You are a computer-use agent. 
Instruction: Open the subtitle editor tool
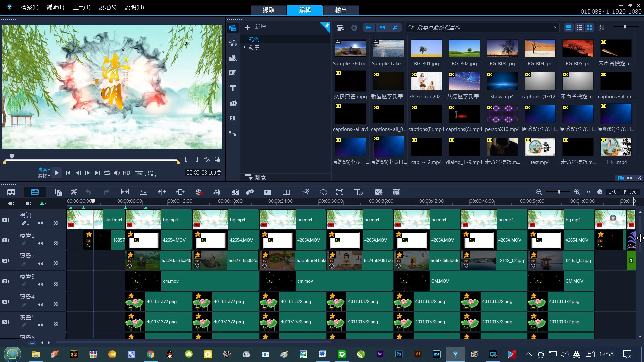pos(267,192)
